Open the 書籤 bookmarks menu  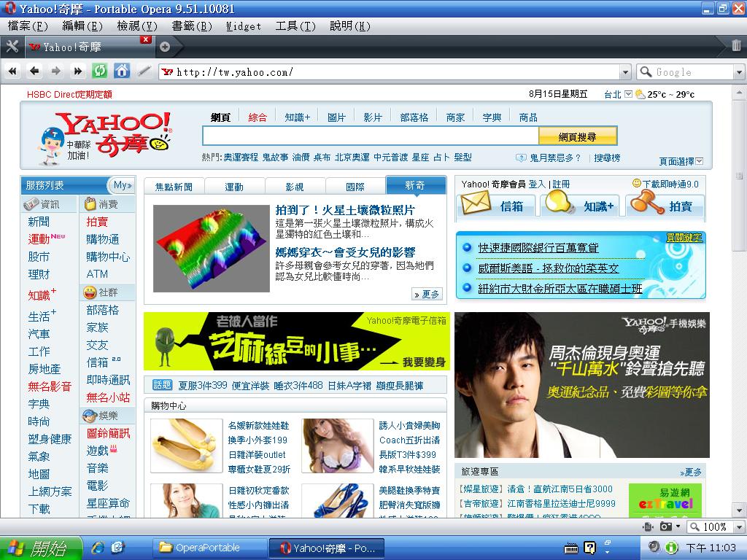(x=191, y=26)
